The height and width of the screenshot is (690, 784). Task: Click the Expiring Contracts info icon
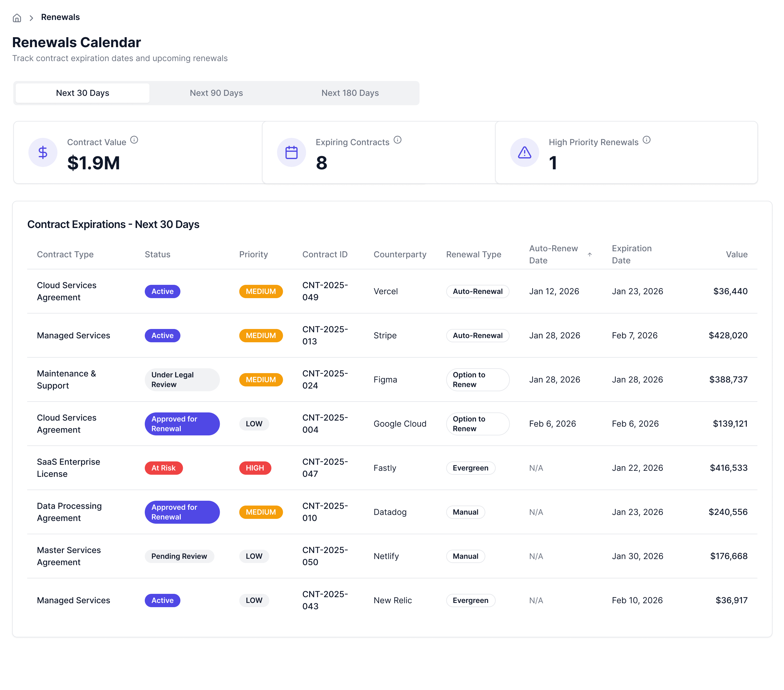397,140
